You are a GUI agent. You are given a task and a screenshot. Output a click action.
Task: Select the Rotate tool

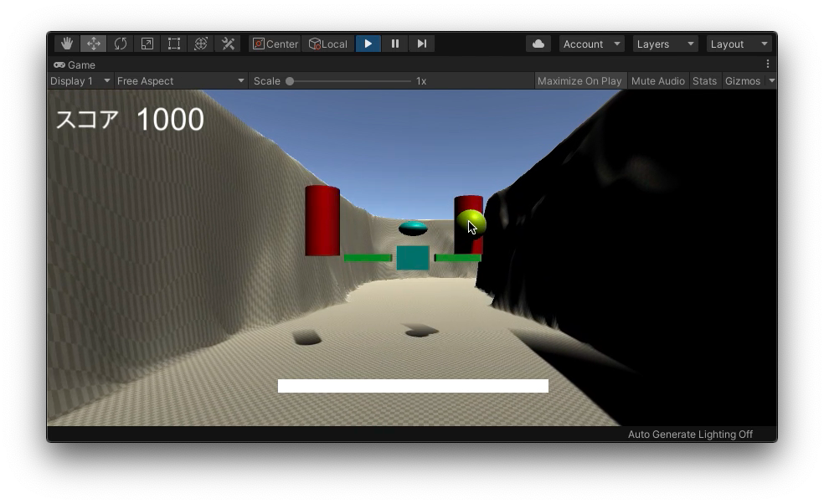tap(121, 44)
